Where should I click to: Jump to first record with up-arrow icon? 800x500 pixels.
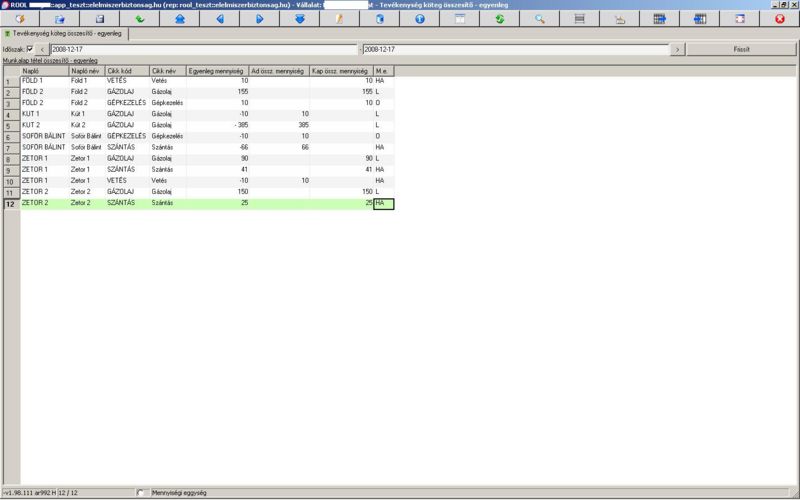(x=179, y=19)
